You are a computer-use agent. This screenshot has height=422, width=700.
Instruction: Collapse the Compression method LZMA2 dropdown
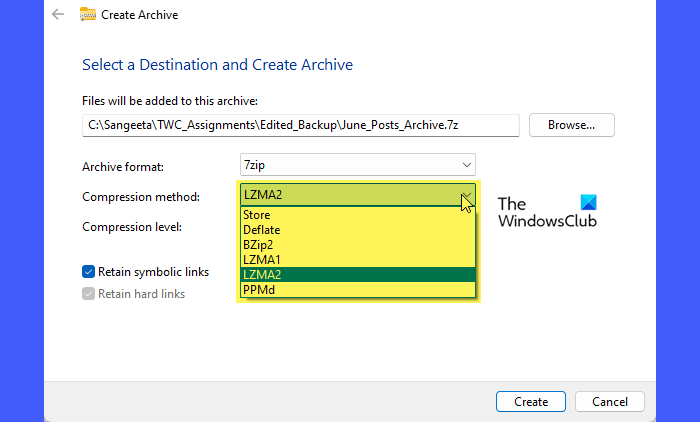coord(358,195)
